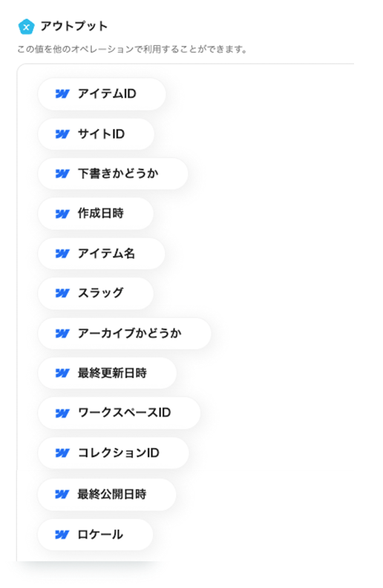Click the Webflow icon beside 下書きかどうか

pos(62,174)
